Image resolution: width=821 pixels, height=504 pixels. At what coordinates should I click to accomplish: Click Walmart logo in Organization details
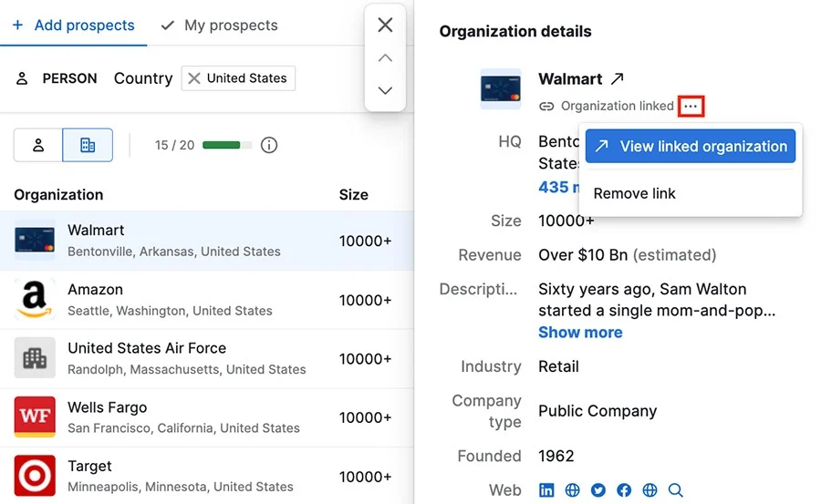coord(501,88)
